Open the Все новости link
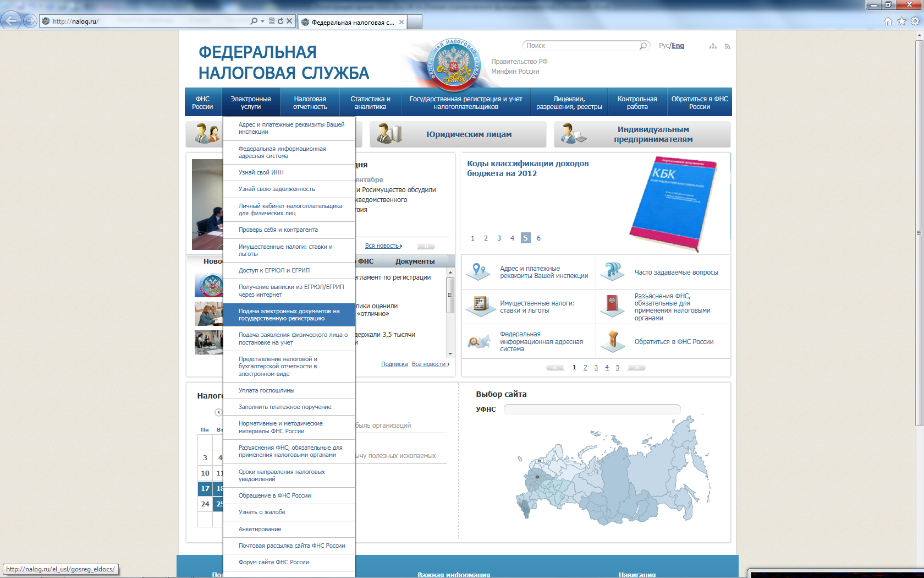Screen dimensions: 924x578 point(430,364)
